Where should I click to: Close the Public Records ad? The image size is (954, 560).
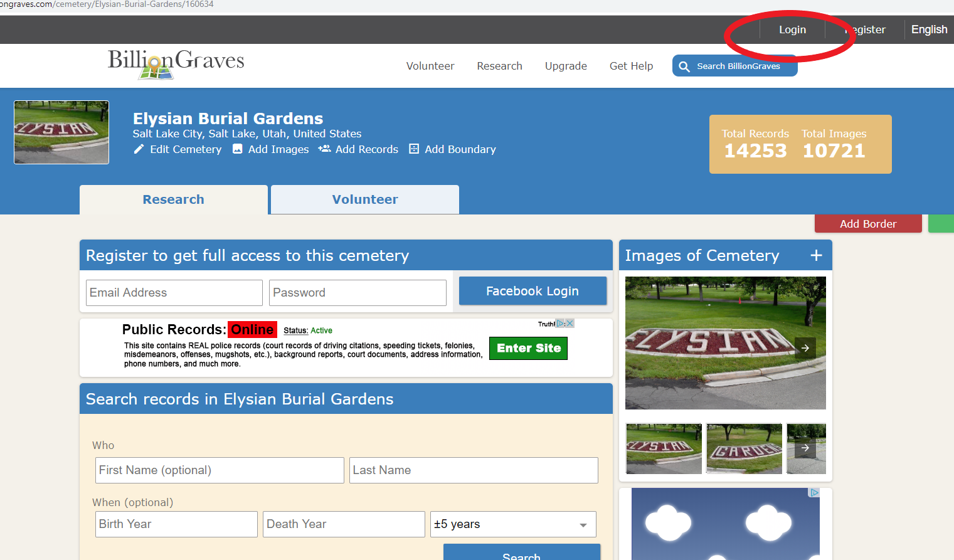pyautogui.click(x=570, y=324)
